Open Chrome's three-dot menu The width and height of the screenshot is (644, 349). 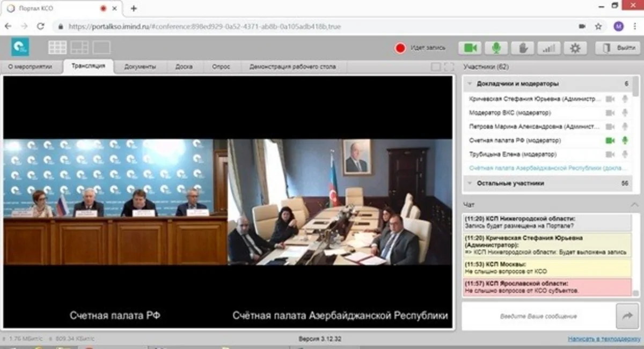click(x=635, y=26)
